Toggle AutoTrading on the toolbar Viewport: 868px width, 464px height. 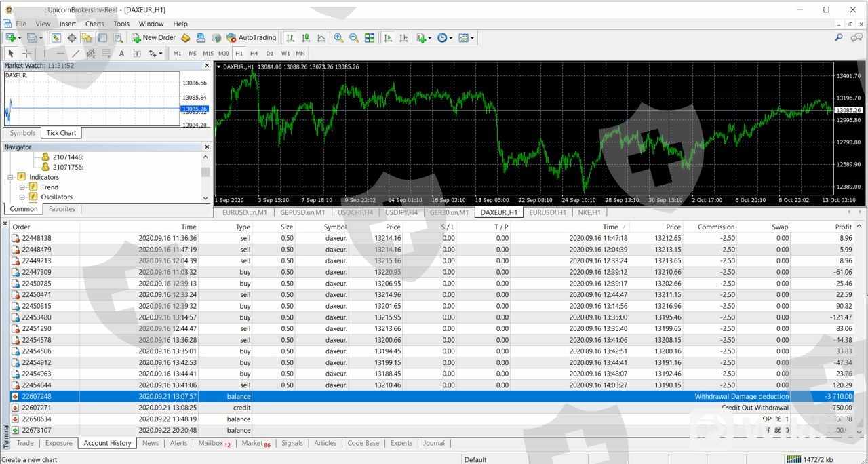point(252,38)
